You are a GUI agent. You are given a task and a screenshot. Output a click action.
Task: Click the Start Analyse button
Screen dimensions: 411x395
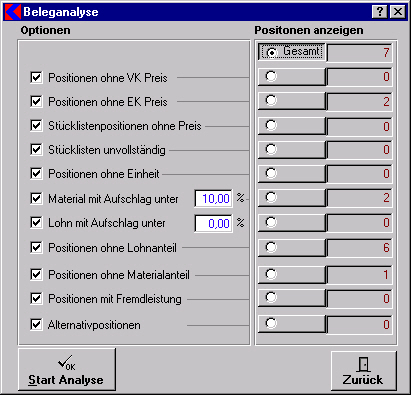[67, 369]
